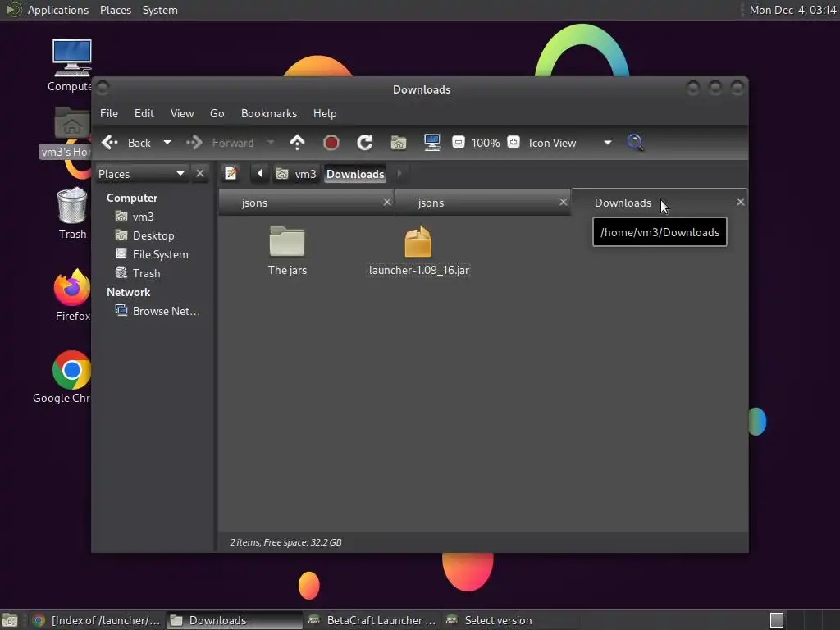840x630 pixels.
Task: Open Places sidebar selector dropdown
Action: click(141, 174)
